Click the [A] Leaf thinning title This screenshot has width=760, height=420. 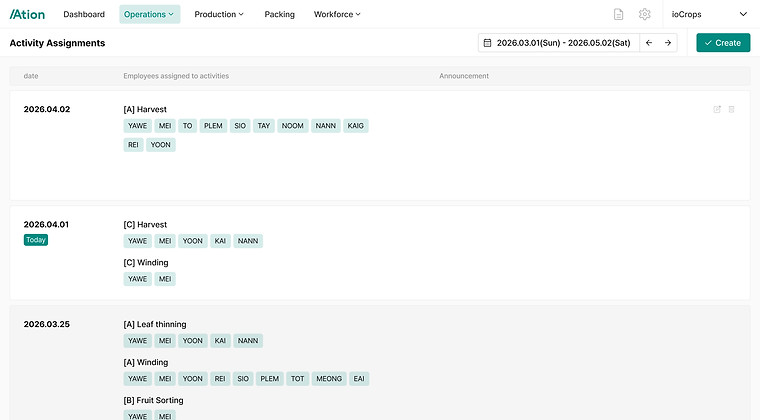pos(155,325)
